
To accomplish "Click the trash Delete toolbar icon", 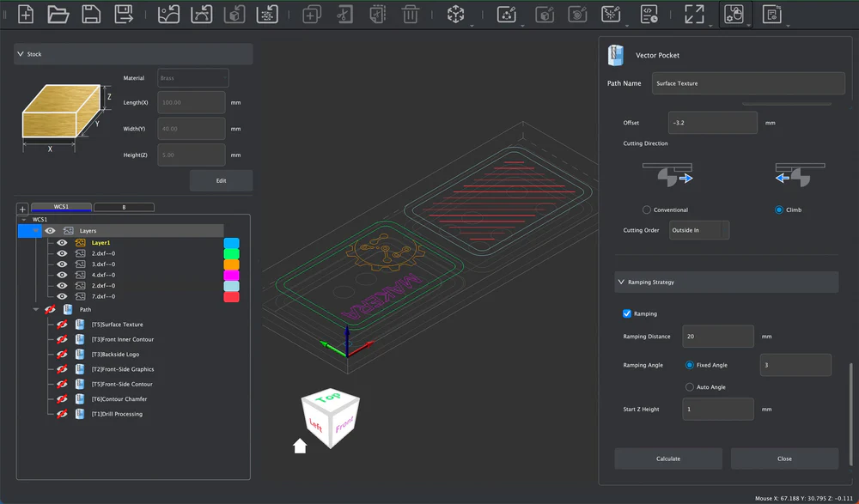I will point(411,14).
